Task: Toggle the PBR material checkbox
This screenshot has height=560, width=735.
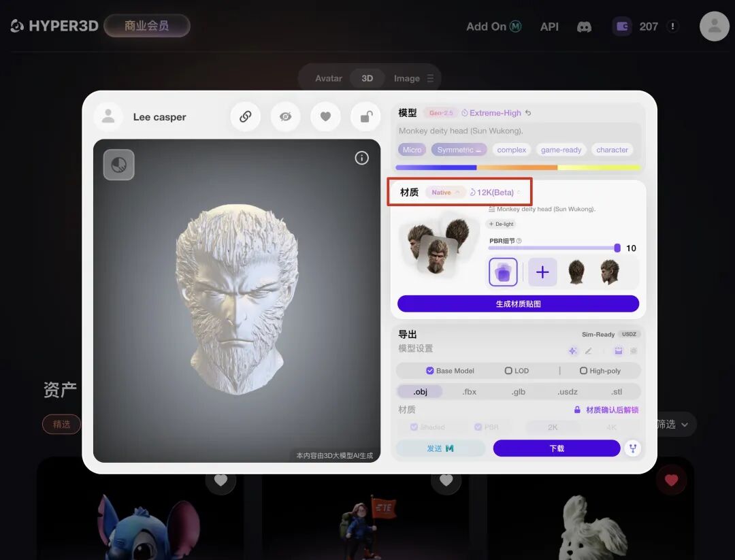Action: (x=478, y=427)
